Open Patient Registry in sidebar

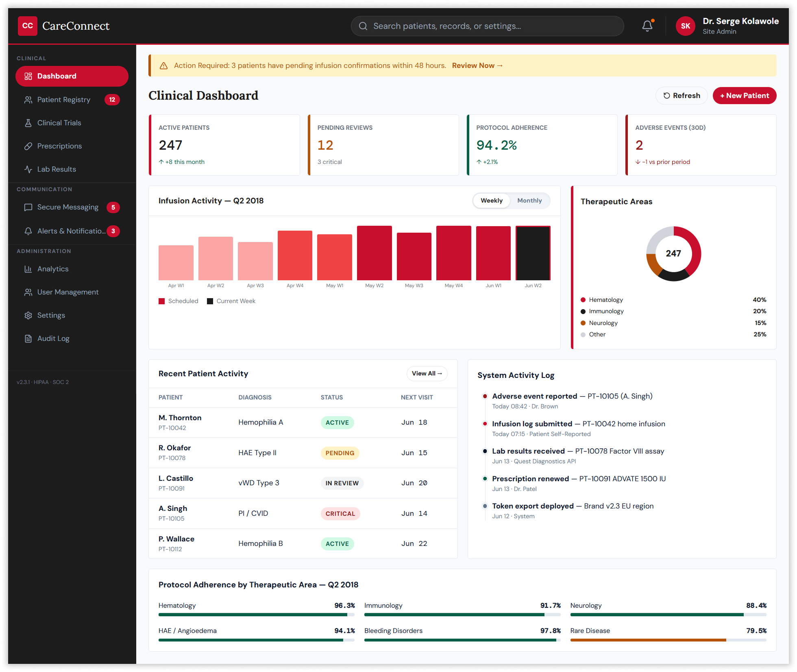coord(64,100)
